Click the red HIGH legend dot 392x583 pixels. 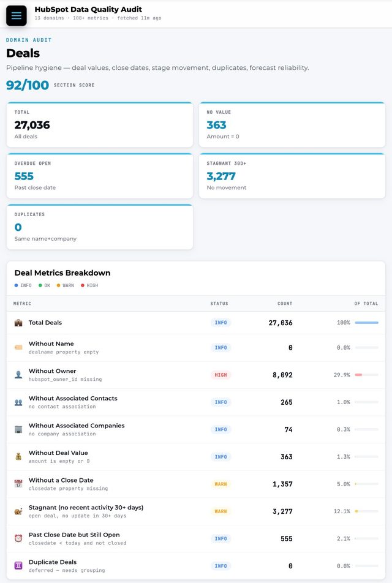tap(83, 285)
